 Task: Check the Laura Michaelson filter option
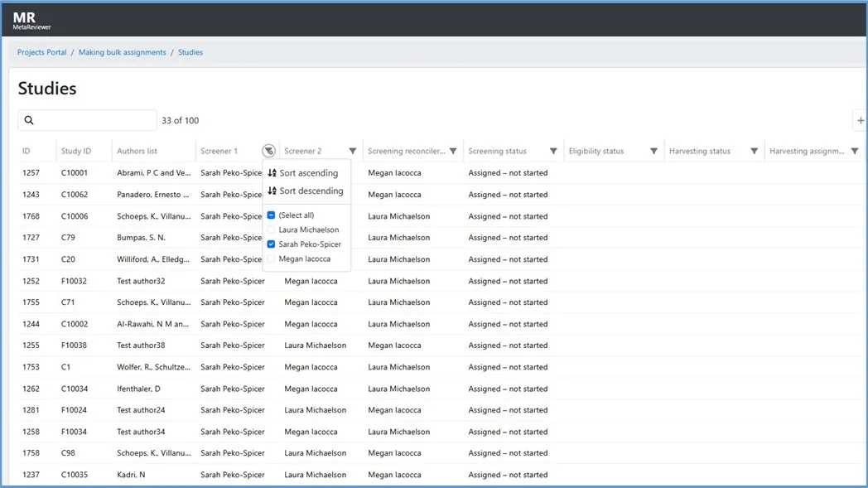[271, 230]
